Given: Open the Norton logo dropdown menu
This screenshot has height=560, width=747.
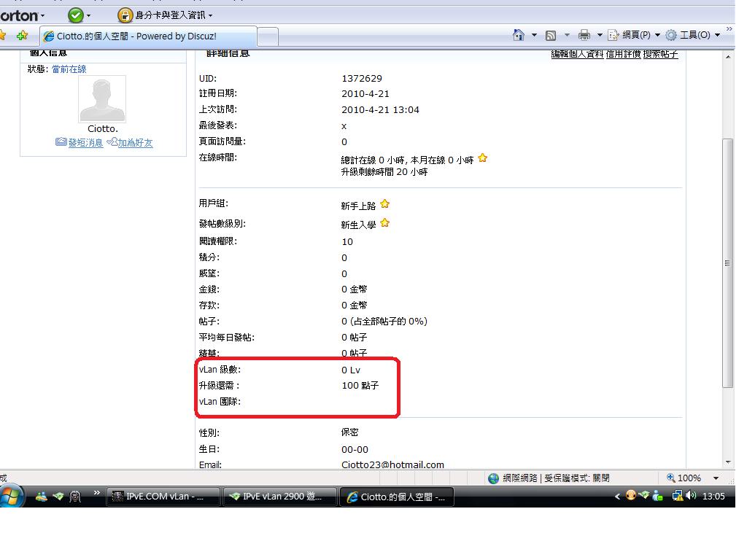Looking at the screenshot, I should (23, 16).
